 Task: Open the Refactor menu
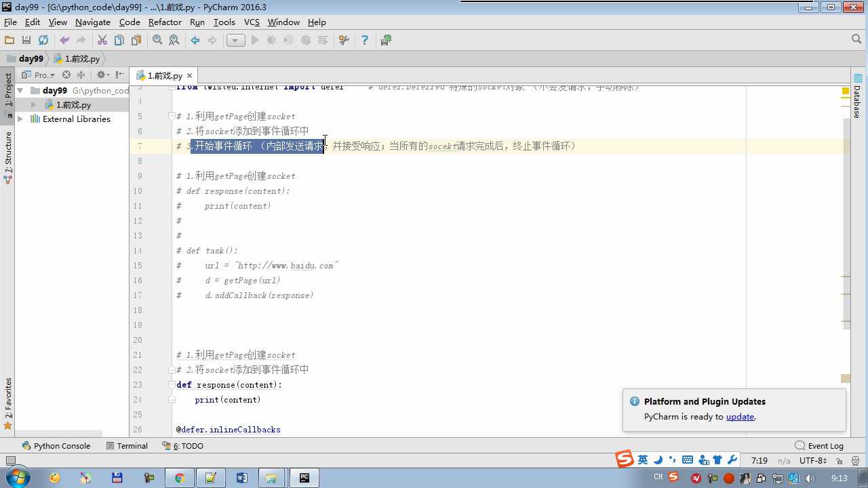coord(165,22)
